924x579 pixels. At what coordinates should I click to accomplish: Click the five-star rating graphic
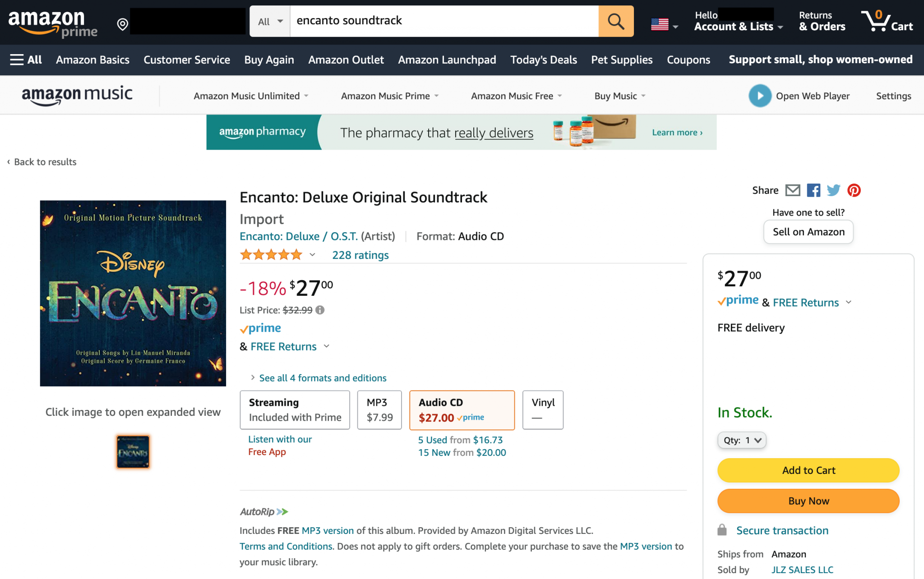click(271, 255)
